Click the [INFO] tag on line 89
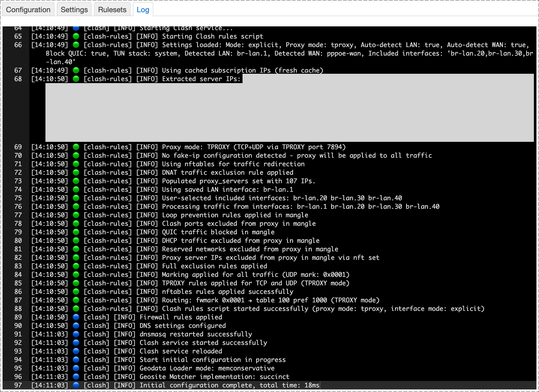This screenshot has height=392, width=539. point(125,317)
